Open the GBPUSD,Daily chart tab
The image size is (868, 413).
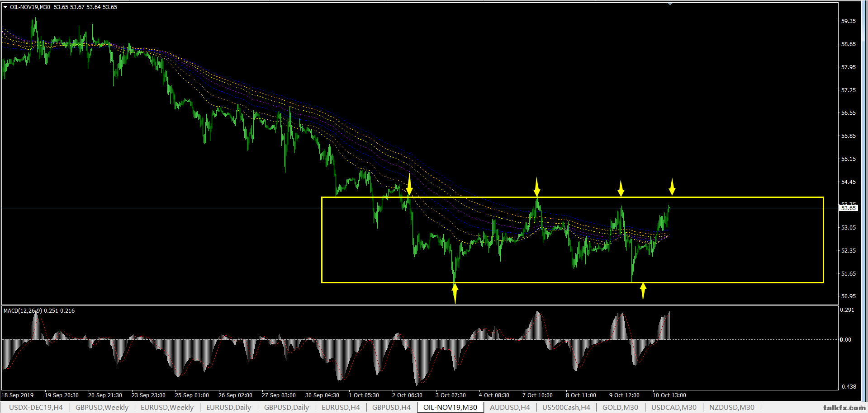(286, 407)
